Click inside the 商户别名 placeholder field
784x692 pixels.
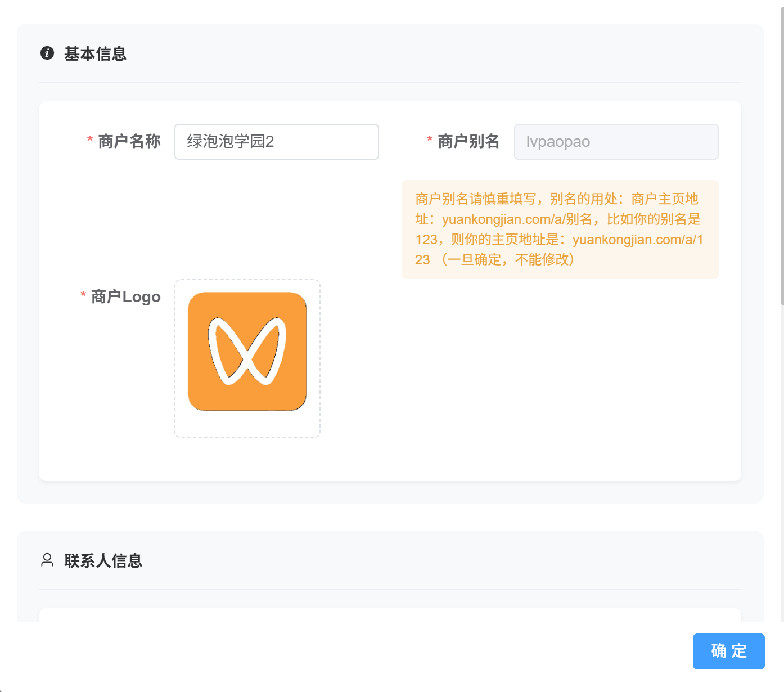616,142
